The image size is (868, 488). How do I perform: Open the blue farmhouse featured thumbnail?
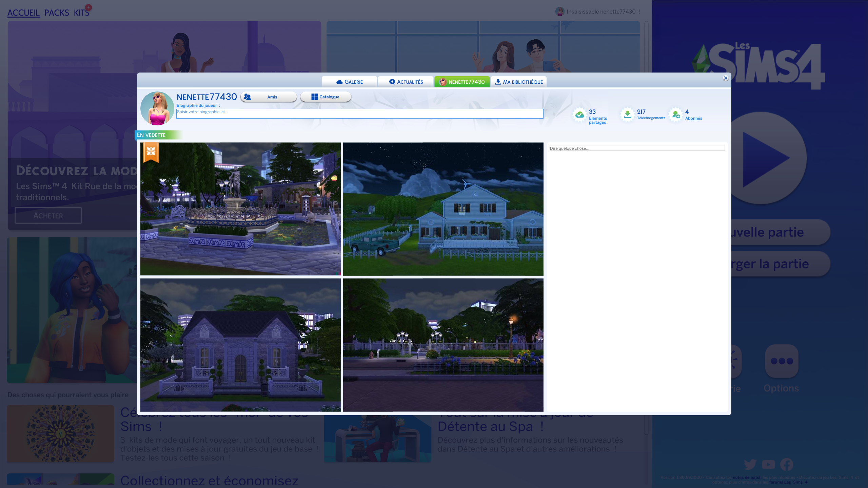click(x=443, y=209)
